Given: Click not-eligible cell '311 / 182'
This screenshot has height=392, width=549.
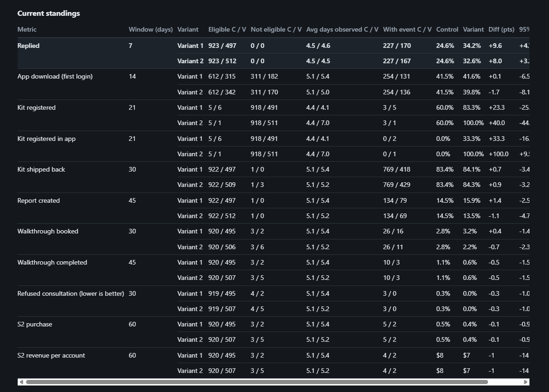Looking at the screenshot, I should click(264, 76).
